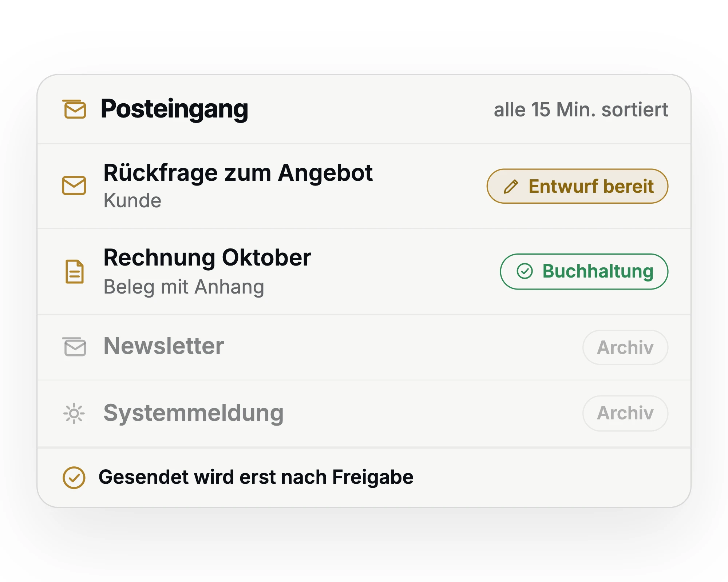Screen dimensions: 728x582
Task: Select the Systemmeldung entry title
Action: 193,413
